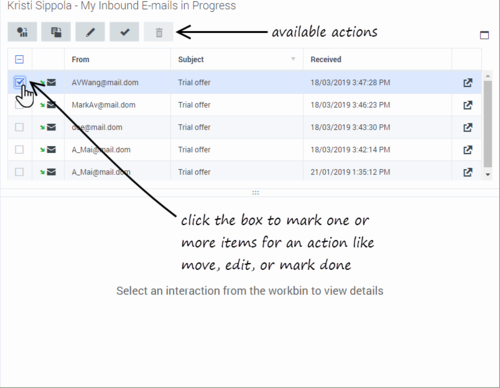500x388 pixels.
Task: Click received time 18/03/2019 3:46:23 PM
Action: tap(350, 105)
